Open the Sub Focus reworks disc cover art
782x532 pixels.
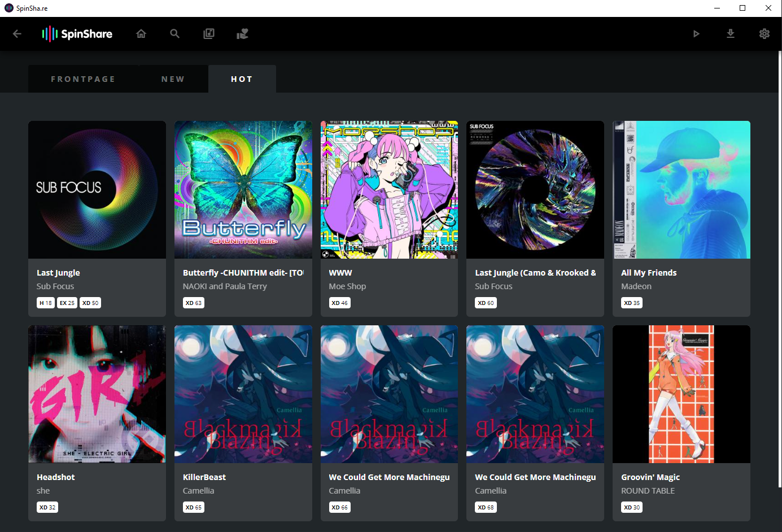point(535,190)
